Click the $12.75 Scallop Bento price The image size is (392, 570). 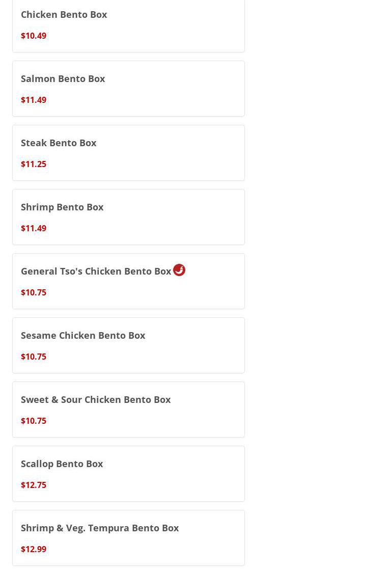click(x=34, y=485)
